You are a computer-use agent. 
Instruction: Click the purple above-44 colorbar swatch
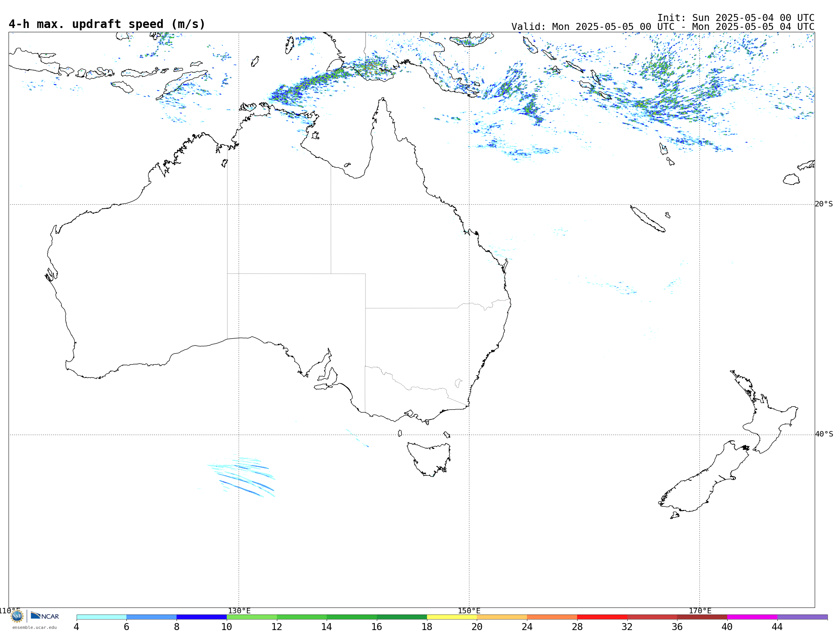pos(802,617)
